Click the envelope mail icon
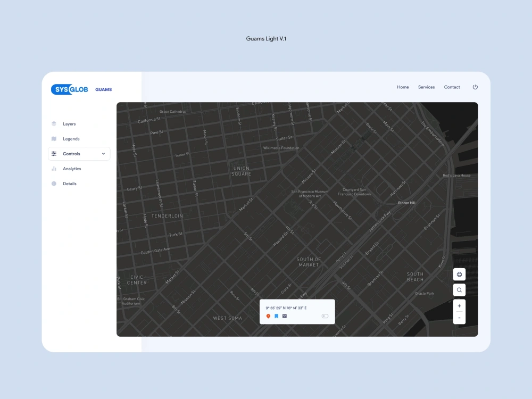532x399 pixels. (x=284, y=316)
